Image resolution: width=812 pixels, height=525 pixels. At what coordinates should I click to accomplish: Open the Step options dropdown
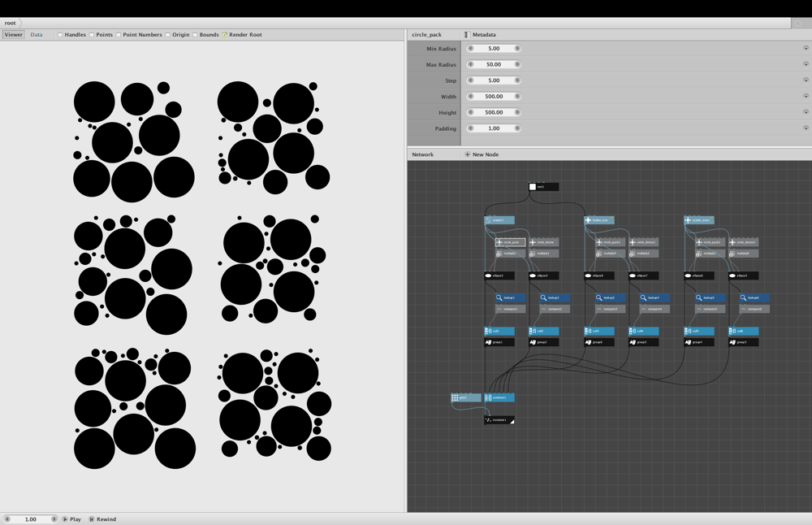(x=806, y=80)
